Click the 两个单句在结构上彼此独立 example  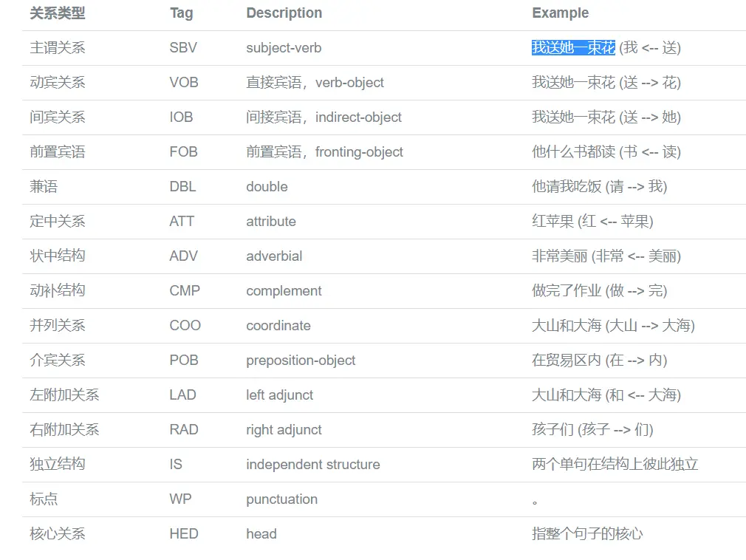pos(615,465)
